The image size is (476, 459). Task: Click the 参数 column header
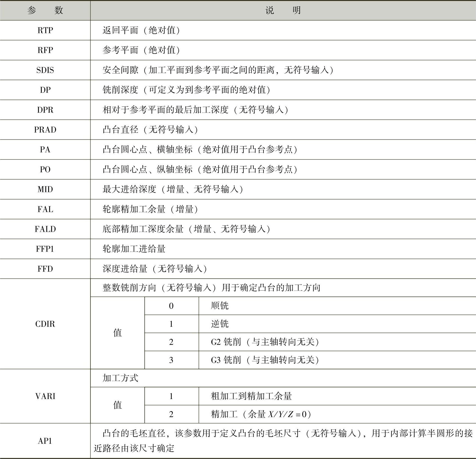coord(45,10)
